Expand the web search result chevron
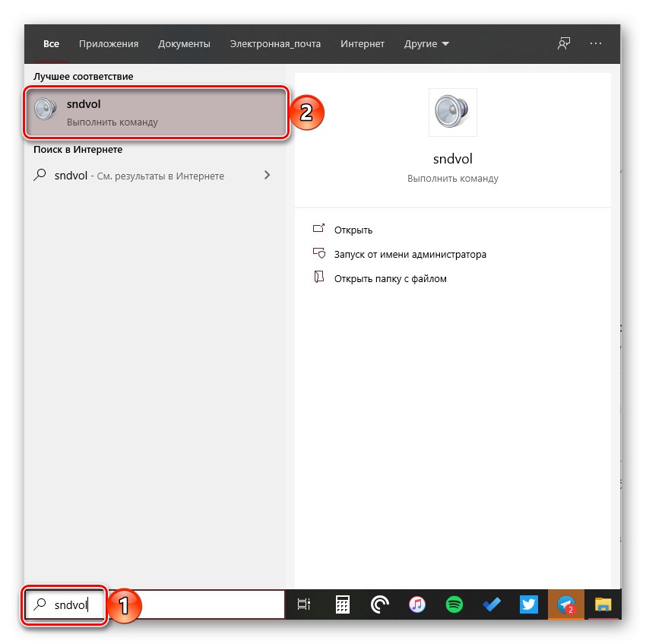 coord(268,175)
